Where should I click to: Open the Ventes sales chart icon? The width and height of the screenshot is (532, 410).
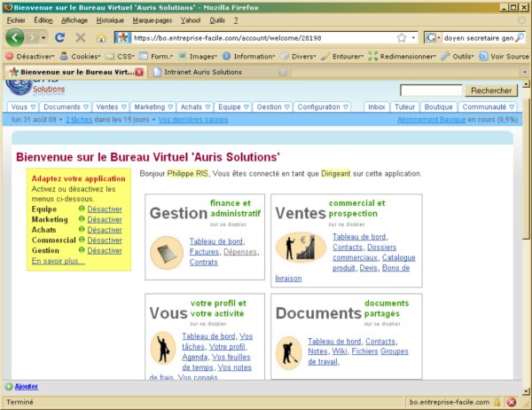pyautogui.click(x=301, y=247)
